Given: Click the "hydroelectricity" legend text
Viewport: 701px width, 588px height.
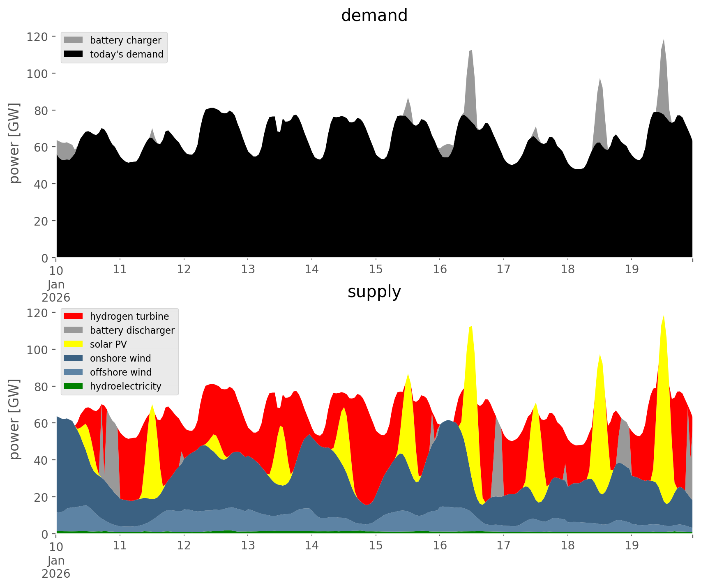Looking at the screenshot, I should 125,386.
